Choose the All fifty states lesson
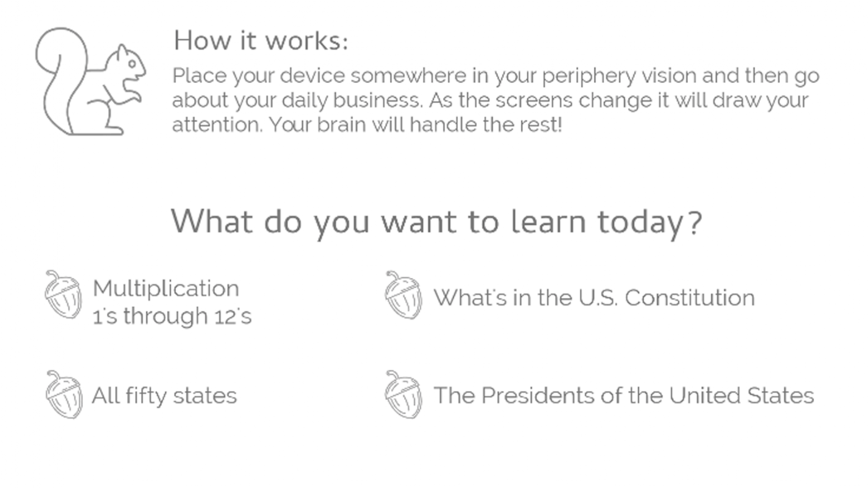Screen dimensions: 868x488 tap(164, 396)
